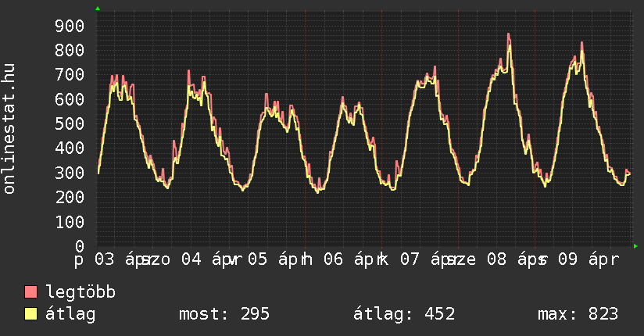Viewport: 644px width, 336px height.
Task: Click the highest peak on 08 ápr
Action: [508, 34]
